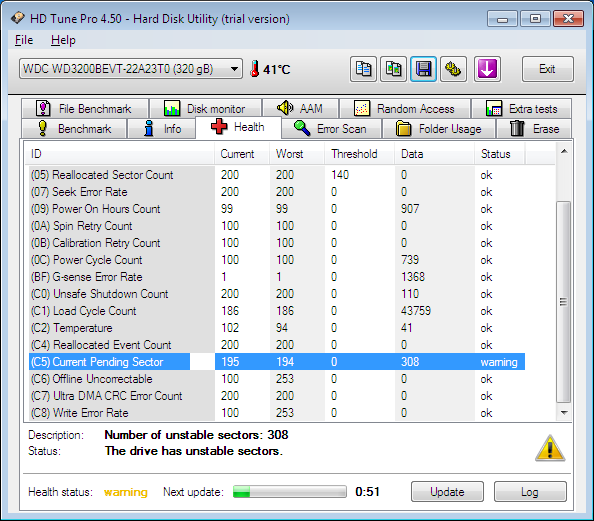Click the Worst column header
Image resolution: width=594 pixels, height=521 pixels.
pos(297,154)
